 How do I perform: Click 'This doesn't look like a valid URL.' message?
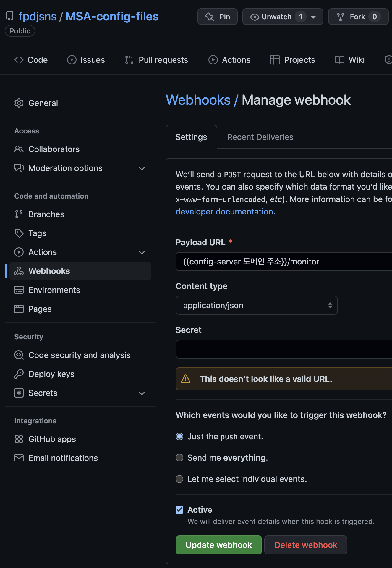[266, 379]
